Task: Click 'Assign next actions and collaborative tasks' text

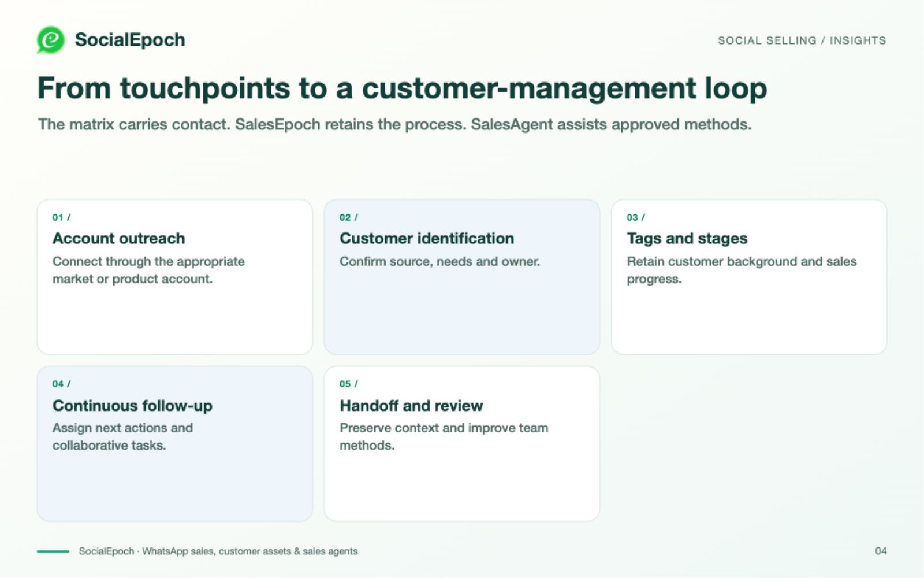Action: (x=122, y=436)
